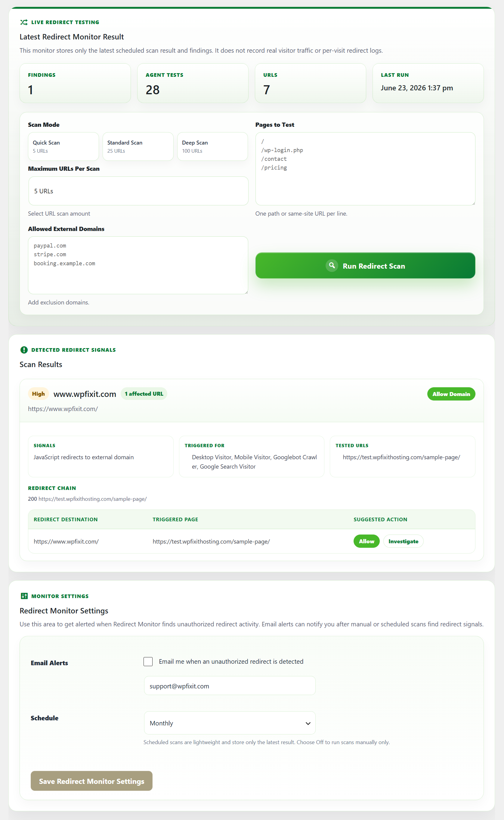Viewport: 504px width, 820px height.
Task: Open the Maximum URLs Per Scan selector
Action: [x=138, y=191]
